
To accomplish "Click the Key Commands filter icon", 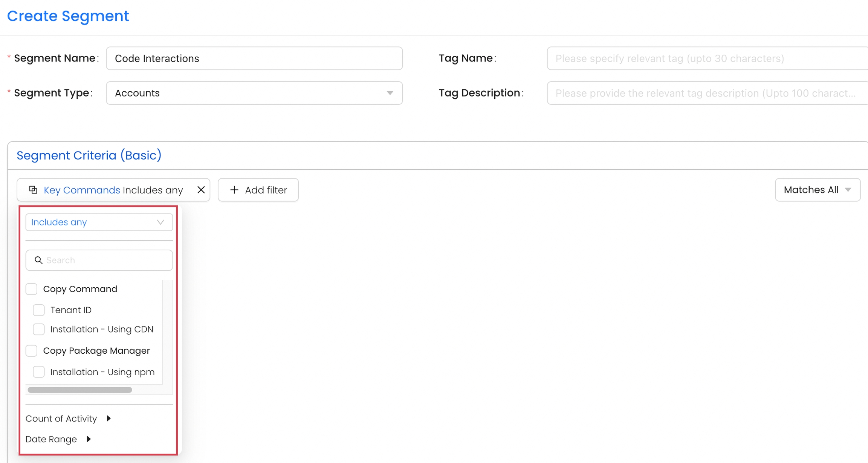I will (33, 190).
